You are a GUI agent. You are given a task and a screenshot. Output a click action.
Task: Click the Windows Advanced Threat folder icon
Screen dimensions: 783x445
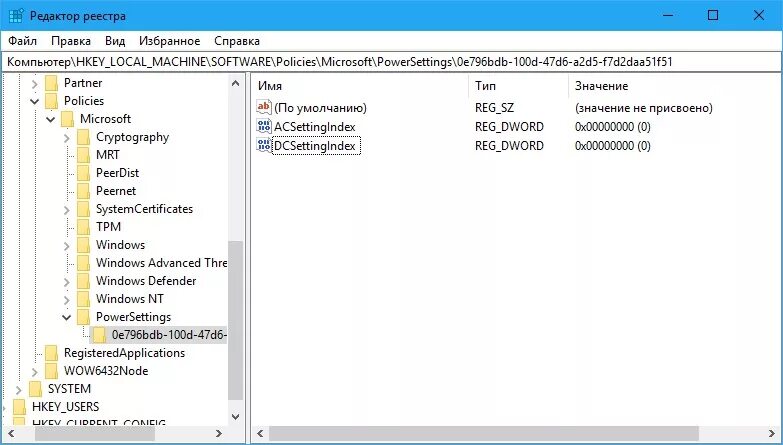(x=83, y=263)
